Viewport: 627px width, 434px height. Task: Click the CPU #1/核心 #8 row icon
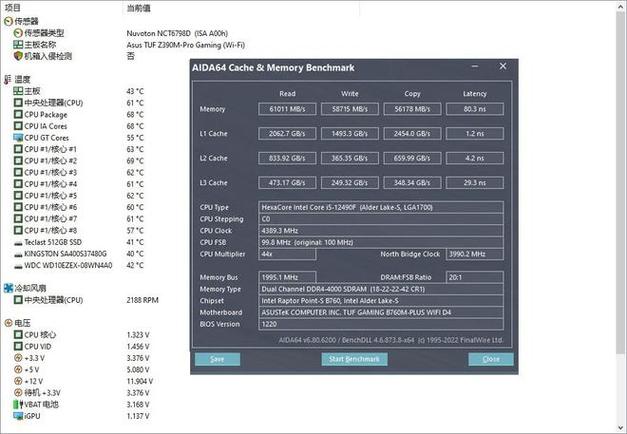click(x=18, y=230)
